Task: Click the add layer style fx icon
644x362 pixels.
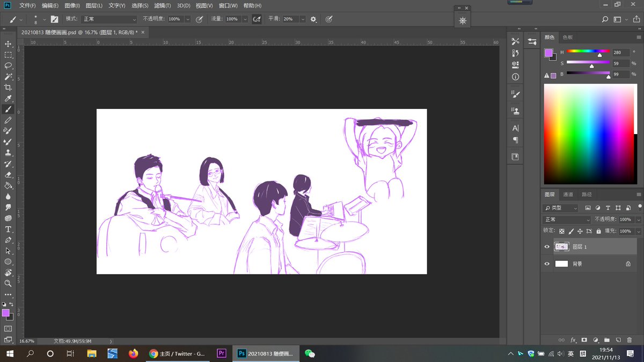Action: [573, 340]
